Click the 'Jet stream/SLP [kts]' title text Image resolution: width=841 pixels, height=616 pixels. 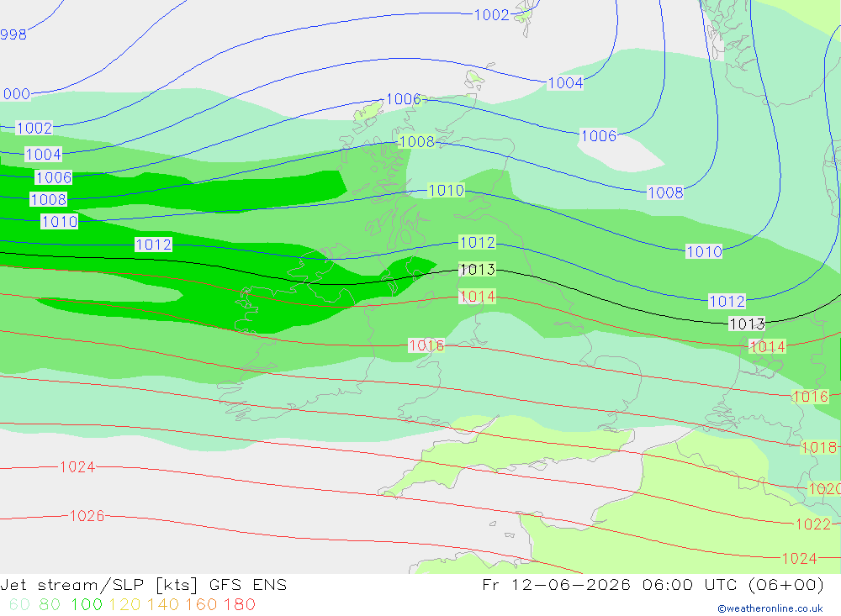(99, 585)
